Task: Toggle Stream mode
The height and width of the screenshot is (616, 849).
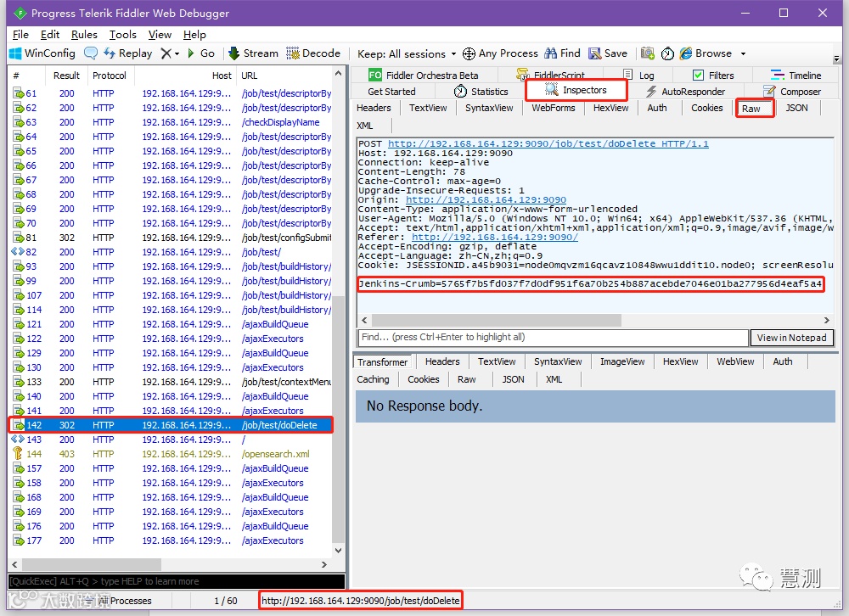Action: pos(253,53)
